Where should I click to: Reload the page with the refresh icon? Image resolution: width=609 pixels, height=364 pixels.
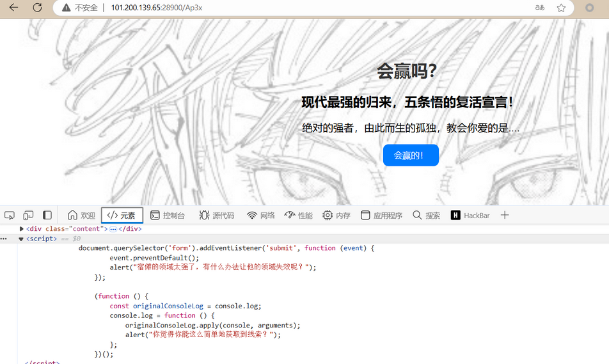pyautogui.click(x=37, y=8)
